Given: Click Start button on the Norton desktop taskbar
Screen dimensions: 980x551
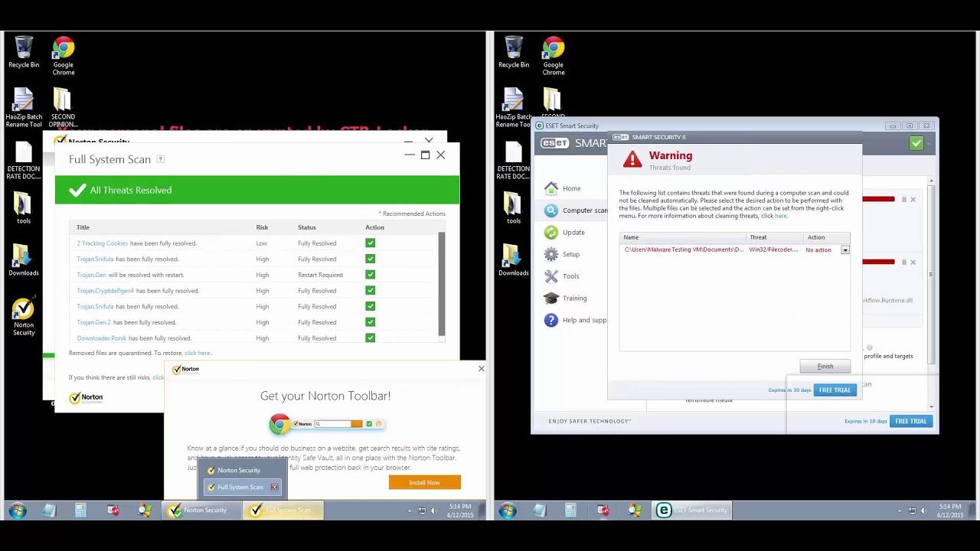Looking at the screenshot, I should coord(17,510).
